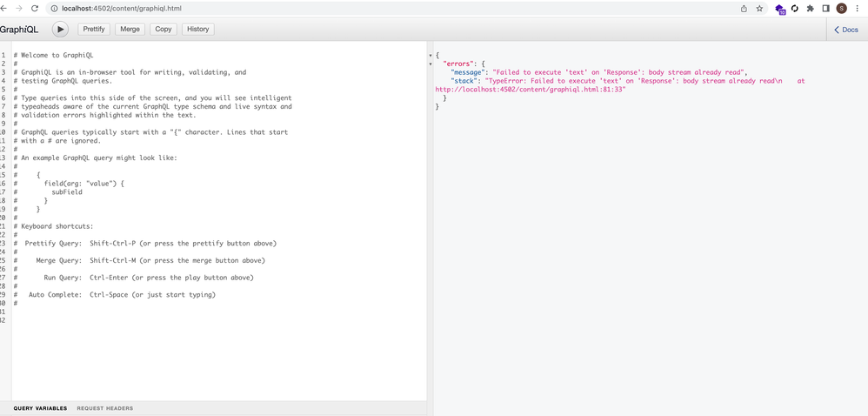Screen dimensions: 868x416
Task: Collapse the root JSON object arrow
Action: click(x=431, y=56)
